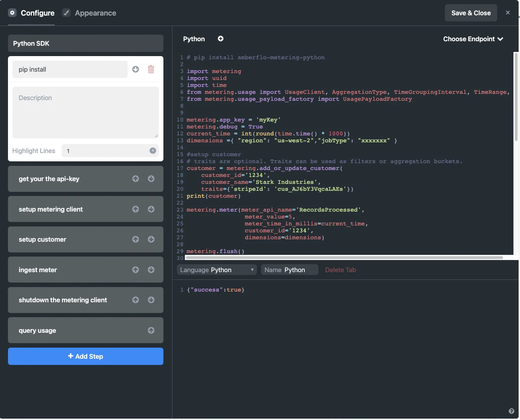This screenshot has width=520, height=420.
Task: Click the Configure gear icon
Action: [12, 13]
